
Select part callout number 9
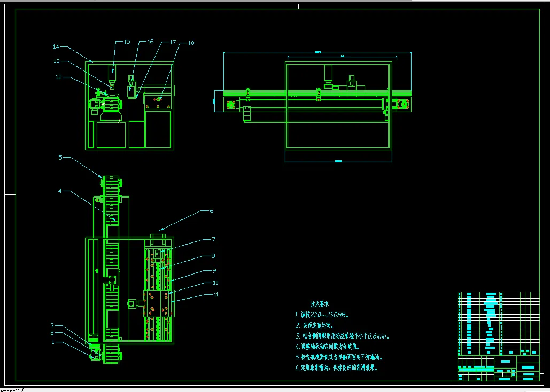tap(214, 271)
